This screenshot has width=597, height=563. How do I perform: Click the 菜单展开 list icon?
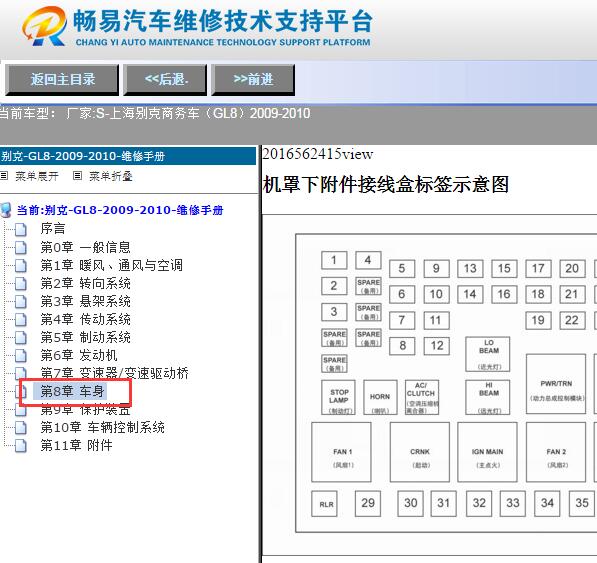4,175
